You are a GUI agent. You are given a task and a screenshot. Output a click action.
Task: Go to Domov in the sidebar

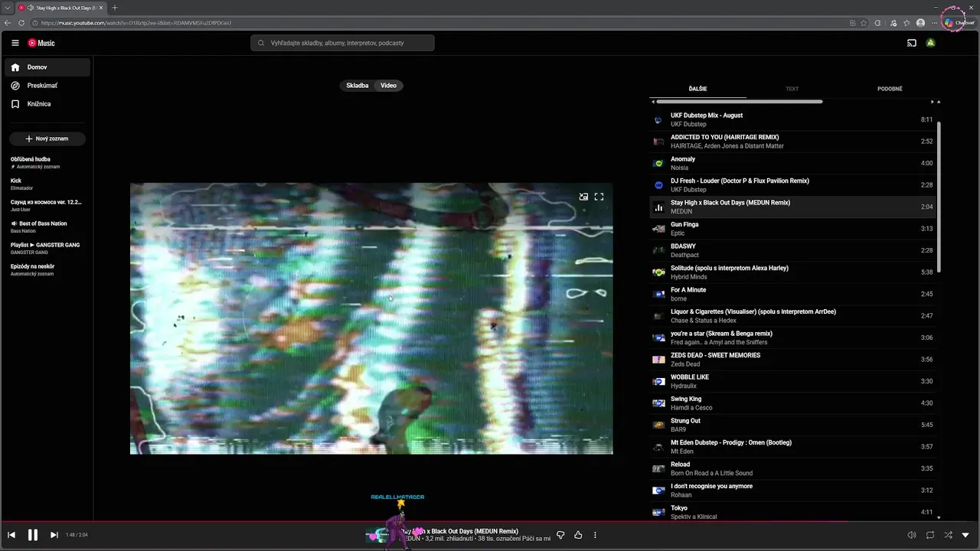point(47,67)
